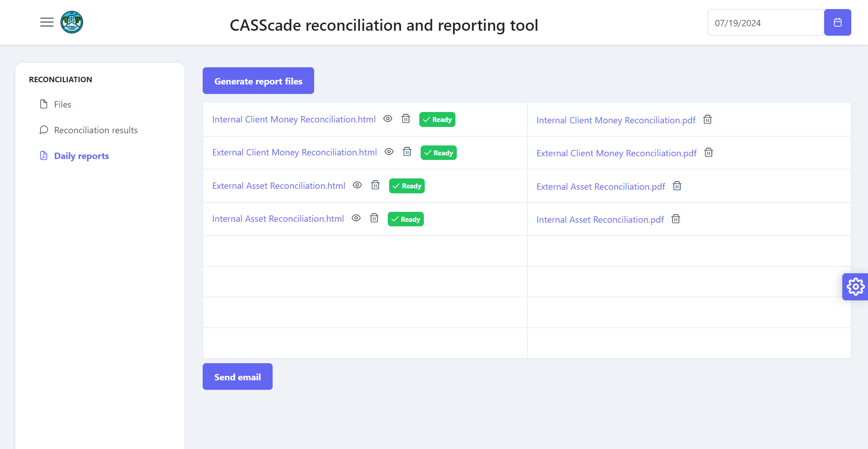The width and height of the screenshot is (868, 449).
Task: Open the settings gear panel
Action: [x=855, y=286]
